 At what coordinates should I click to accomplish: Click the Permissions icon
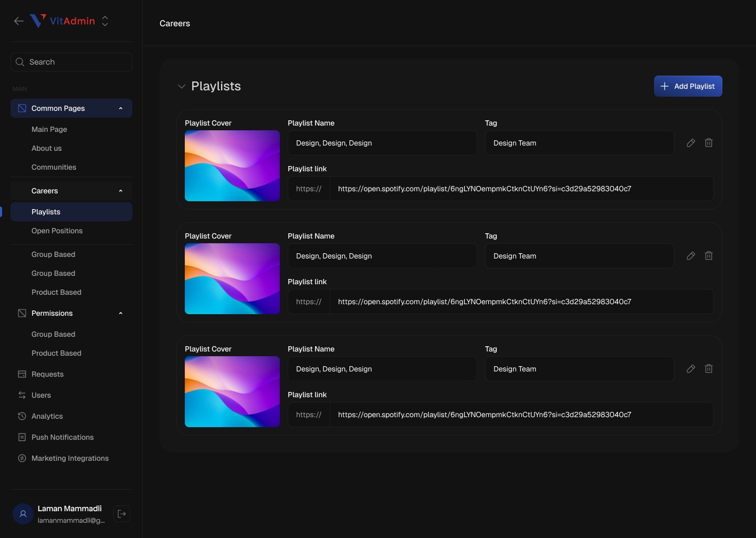[x=22, y=313]
